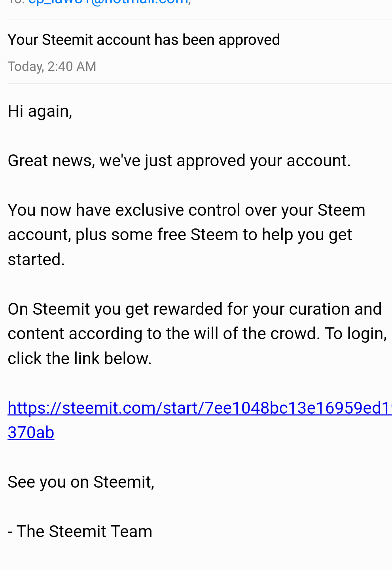Open the steemit.com start link

(x=200, y=408)
